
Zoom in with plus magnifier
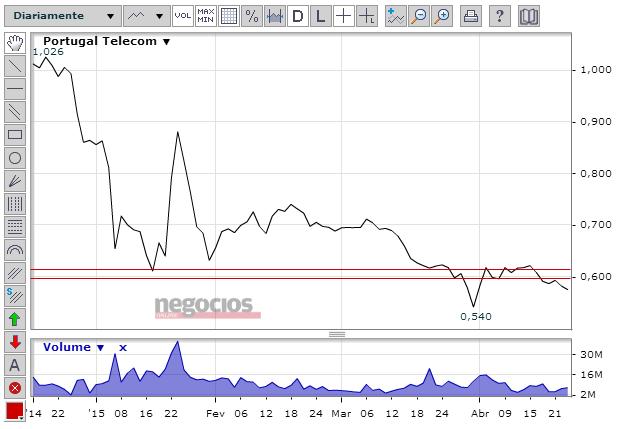[x=442, y=16]
